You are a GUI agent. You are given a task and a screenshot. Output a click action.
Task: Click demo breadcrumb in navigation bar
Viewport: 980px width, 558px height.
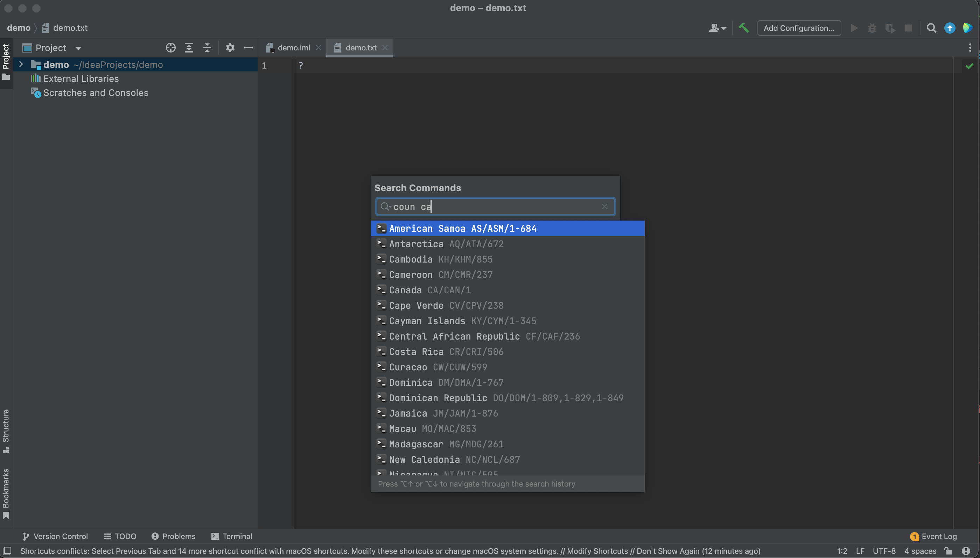pos(19,28)
